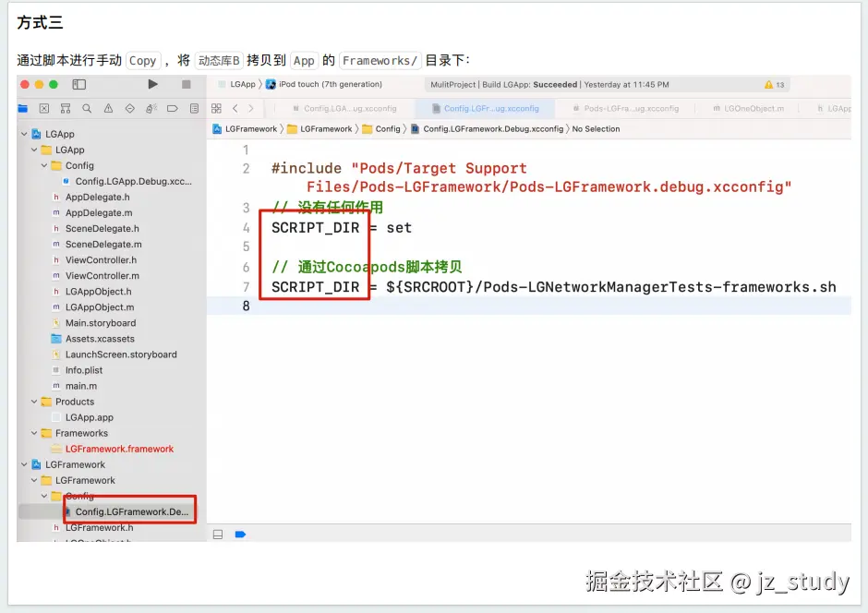Select ViewController.m file
This screenshot has width=868, height=613.
click(x=96, y=275)
